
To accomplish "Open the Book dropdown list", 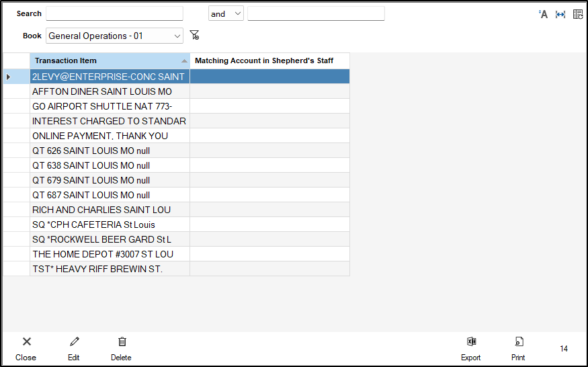I will [x=177, y=36].
